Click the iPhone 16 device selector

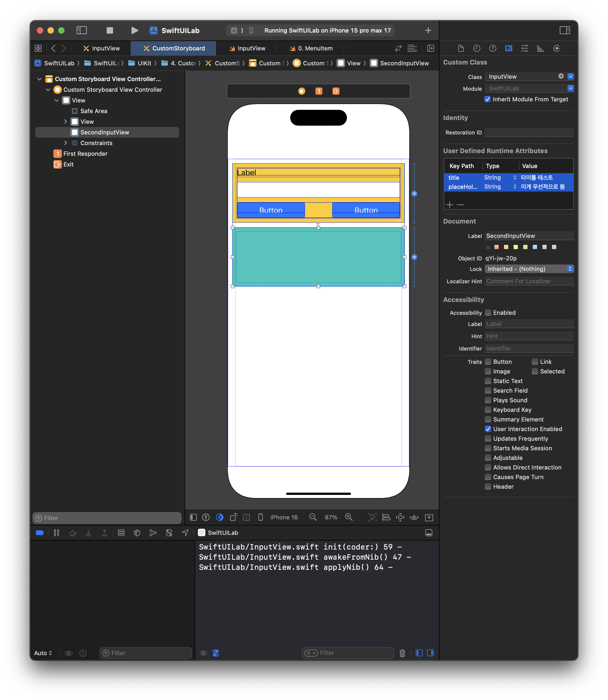[x=284, y=517]
